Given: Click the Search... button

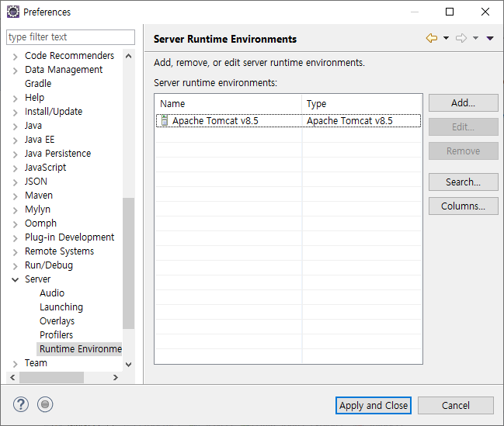Looking at the screenshot, I should click(463, 182).
